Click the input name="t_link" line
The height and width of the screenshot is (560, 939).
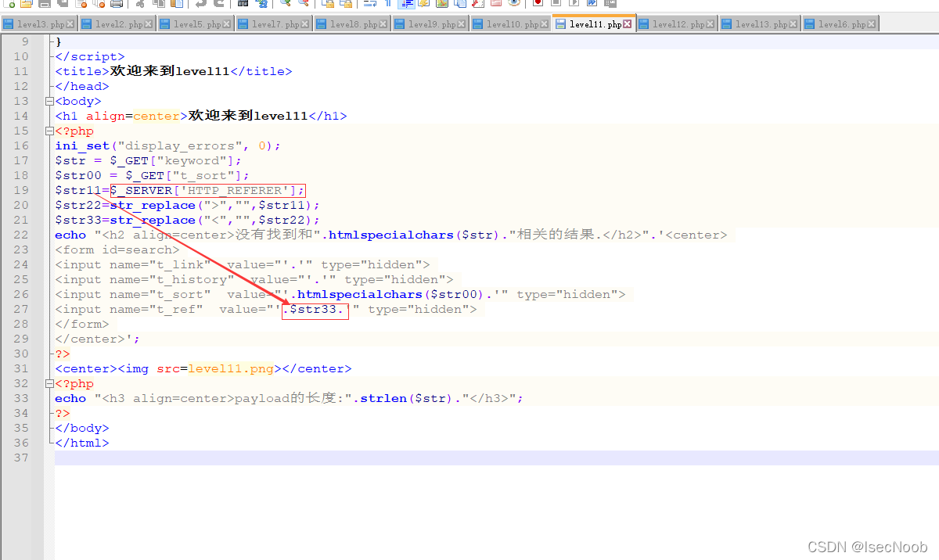(243, 264)
